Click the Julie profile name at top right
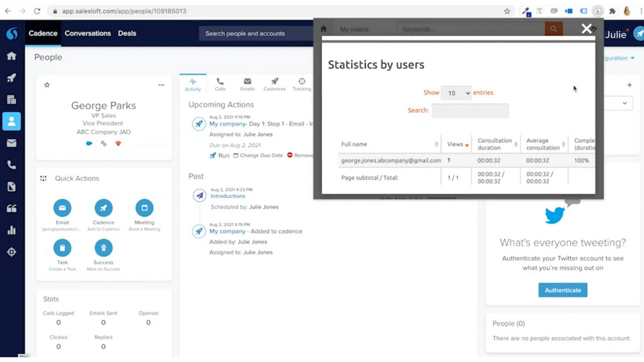644x362 pixels. point(616,34)
